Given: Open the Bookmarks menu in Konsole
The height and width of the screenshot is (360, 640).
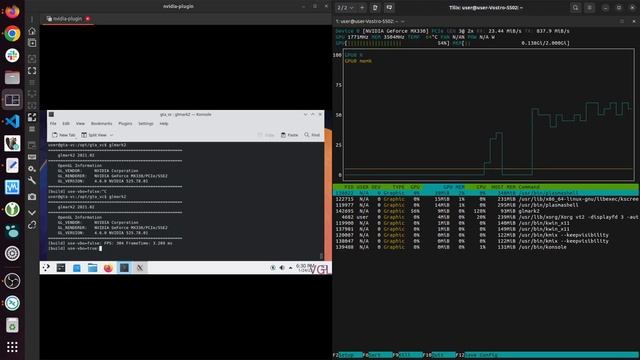Looking at the screenshot, I should pyautogui.click(x=101, y=123).
